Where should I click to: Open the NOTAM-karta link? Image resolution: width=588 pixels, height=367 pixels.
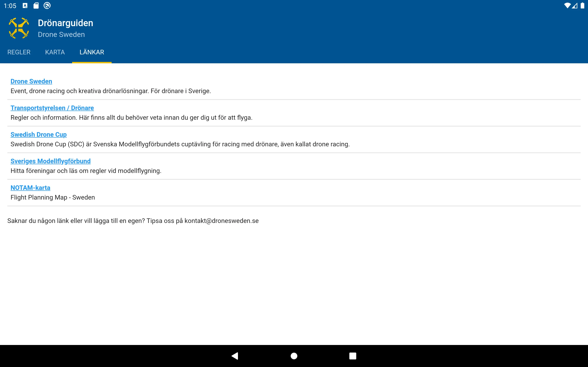pos(30,187)
